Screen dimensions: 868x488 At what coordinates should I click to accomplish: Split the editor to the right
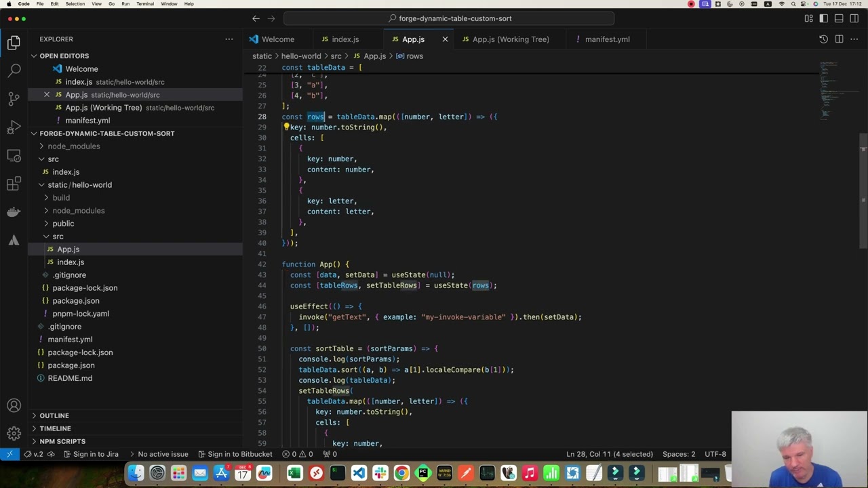click(x=839, y=39)
